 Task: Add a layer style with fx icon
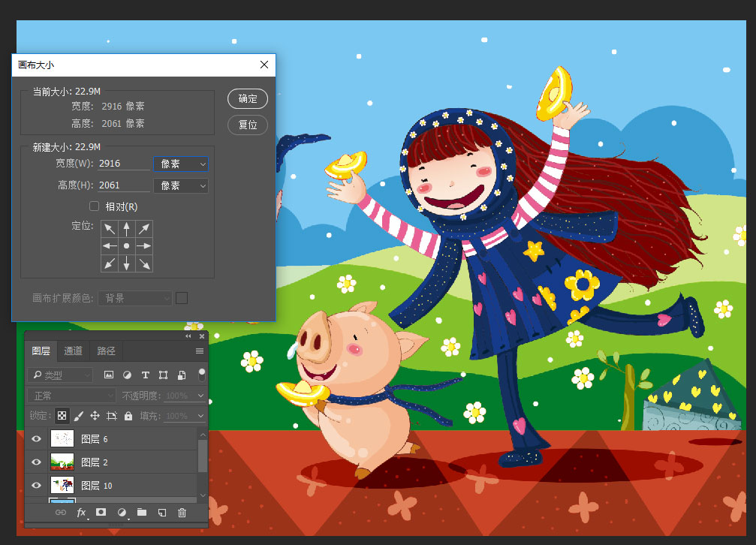(x=82, y=513)
